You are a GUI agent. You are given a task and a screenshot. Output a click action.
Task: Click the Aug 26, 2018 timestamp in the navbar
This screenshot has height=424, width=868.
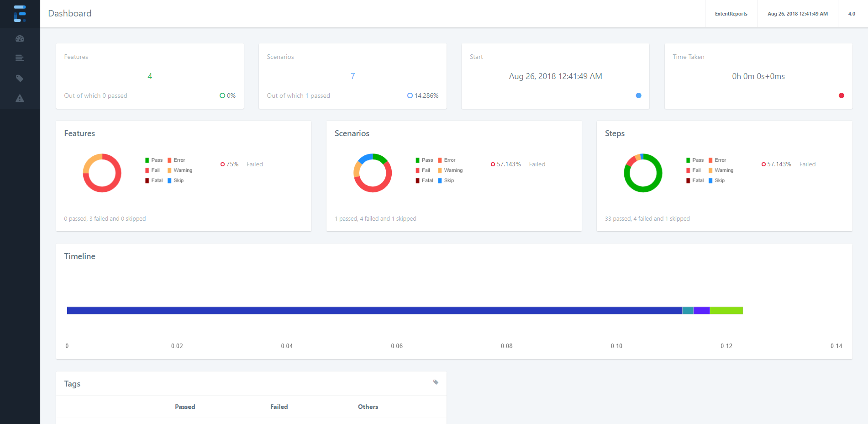(797, 14)
